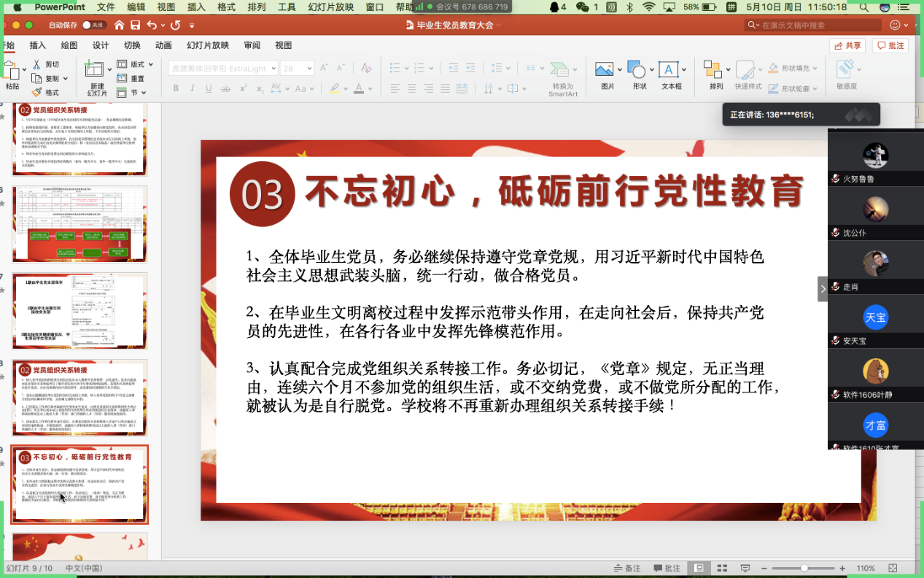Switch to slide sorter view icon
This screenshot has height=578, width=924.
click(723, 568)
